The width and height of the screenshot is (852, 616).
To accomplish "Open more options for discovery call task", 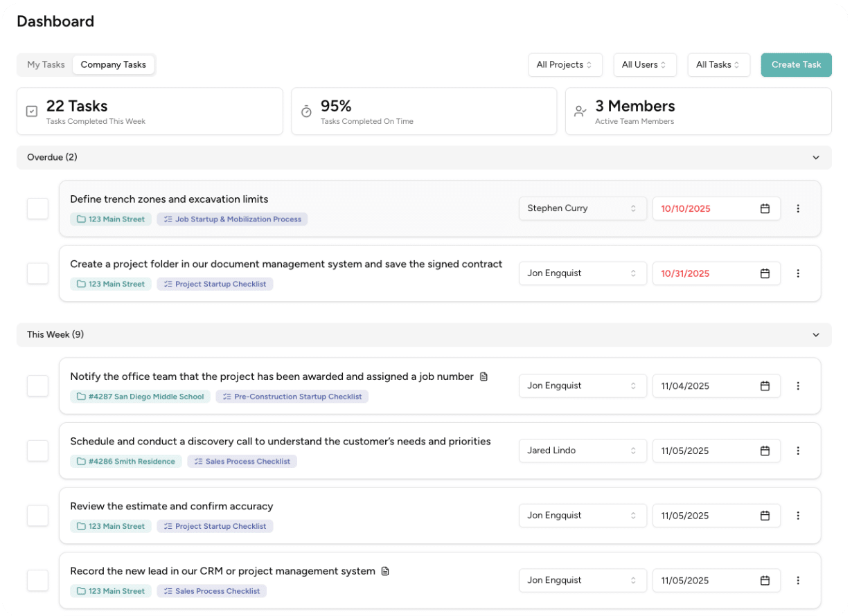I will pos(798,451).
